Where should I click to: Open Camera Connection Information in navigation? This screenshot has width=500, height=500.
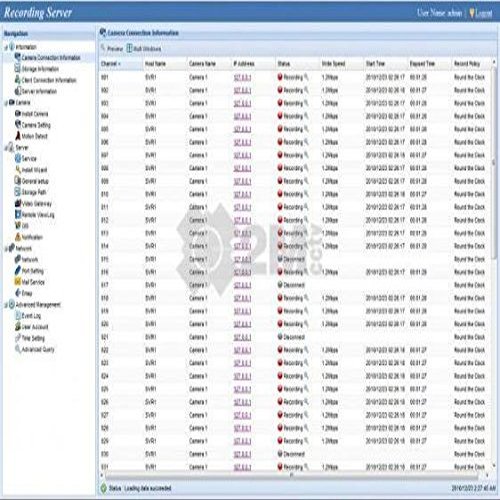point(51,58)
